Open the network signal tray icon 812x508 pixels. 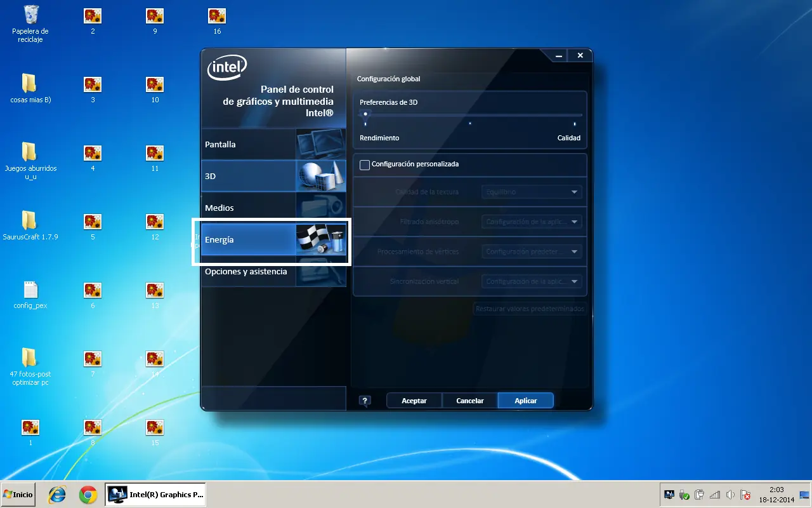pos(715,495)
